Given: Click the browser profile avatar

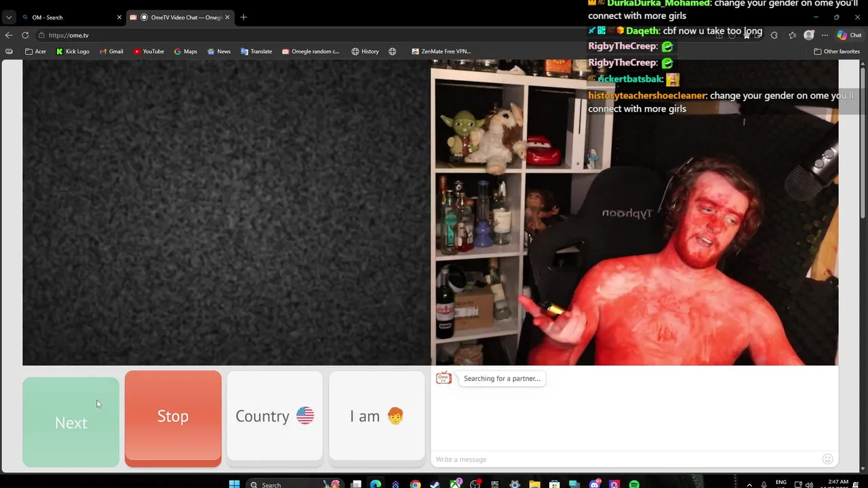Looking at the screenshot, I should pos(809,35).
